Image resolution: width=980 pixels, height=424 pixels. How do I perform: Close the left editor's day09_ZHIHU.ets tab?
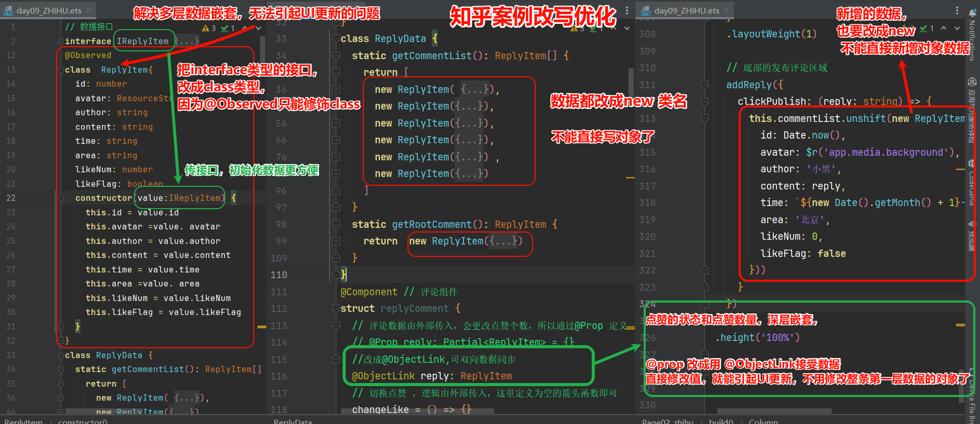[x=89, y=10]
